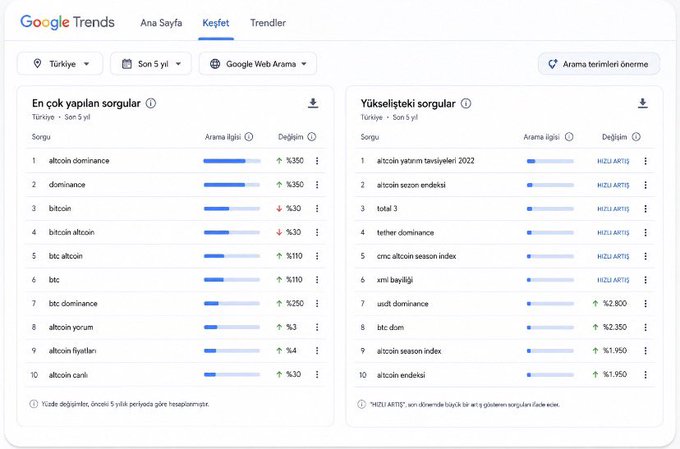Click Değişim info icon in left panel
The width and height of the screenshot is (680, 449).
pos(311,137)
